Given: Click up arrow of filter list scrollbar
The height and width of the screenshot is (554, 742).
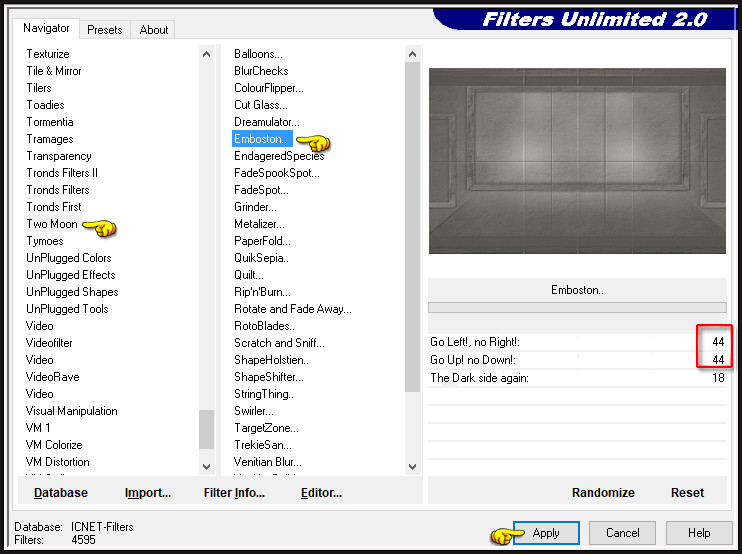Looking at the screenshot, I should [x=412, y=54].
